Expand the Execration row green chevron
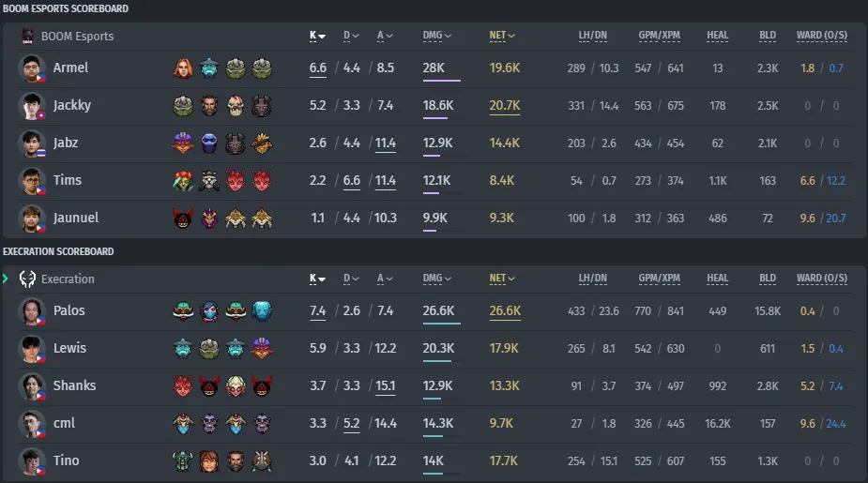Viewport: 868px width, 483px height. click(x=6, y=279)
